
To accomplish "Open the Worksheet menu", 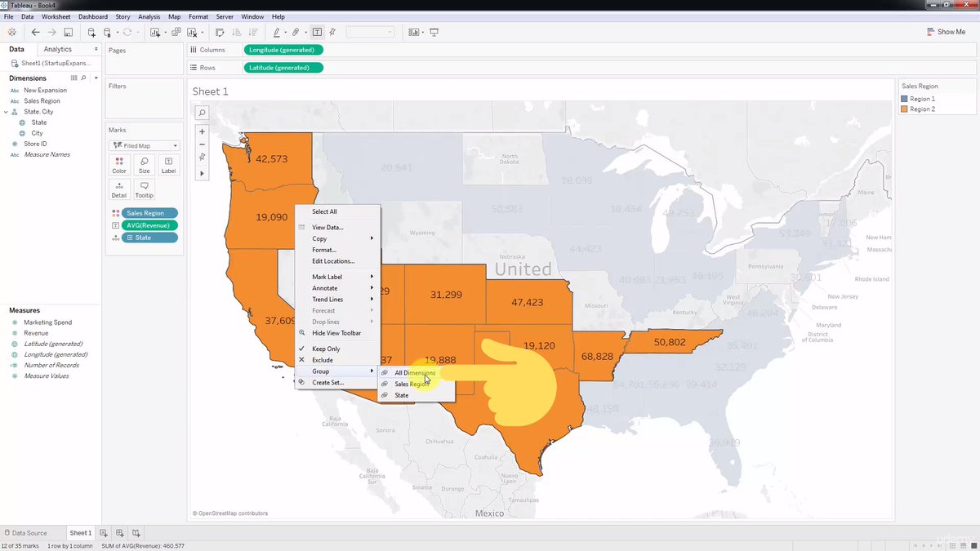I will (x=56, y=16).
